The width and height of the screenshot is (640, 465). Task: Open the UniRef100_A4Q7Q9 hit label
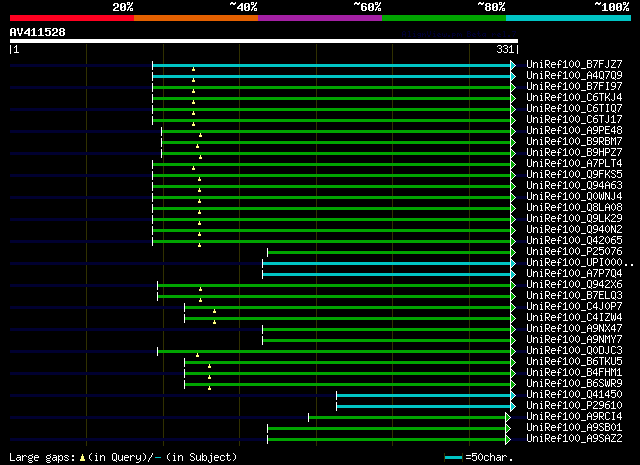point(574,75)
